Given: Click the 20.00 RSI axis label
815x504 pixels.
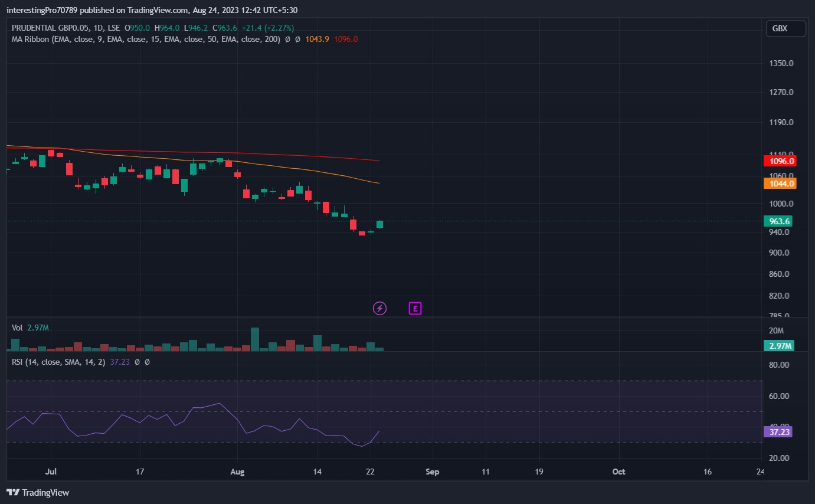Looking at the screenshot, I should click(780, 458).
